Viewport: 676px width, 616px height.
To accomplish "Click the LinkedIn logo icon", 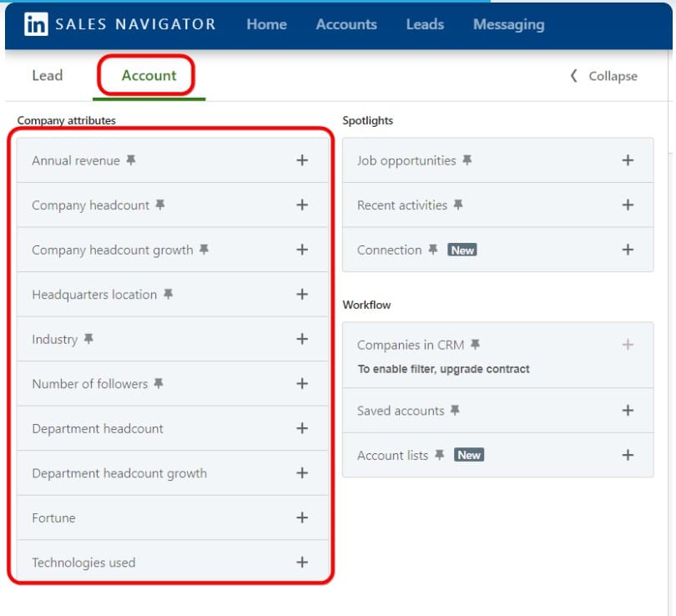I will [36, 23].
